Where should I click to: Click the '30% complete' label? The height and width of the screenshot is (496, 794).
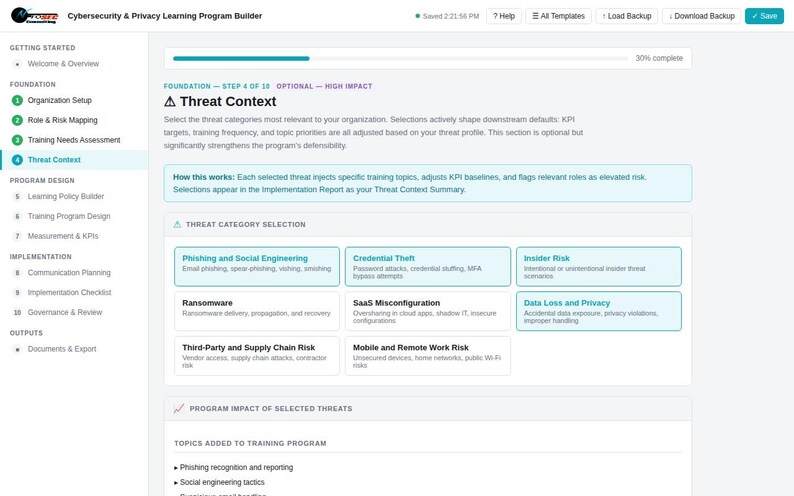[x=659, y=58]
